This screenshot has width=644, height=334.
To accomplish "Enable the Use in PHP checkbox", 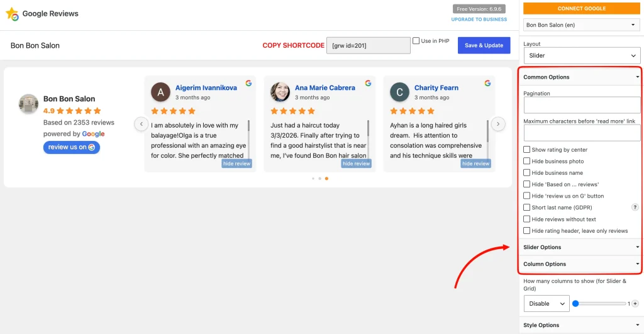I will point(416,41).
